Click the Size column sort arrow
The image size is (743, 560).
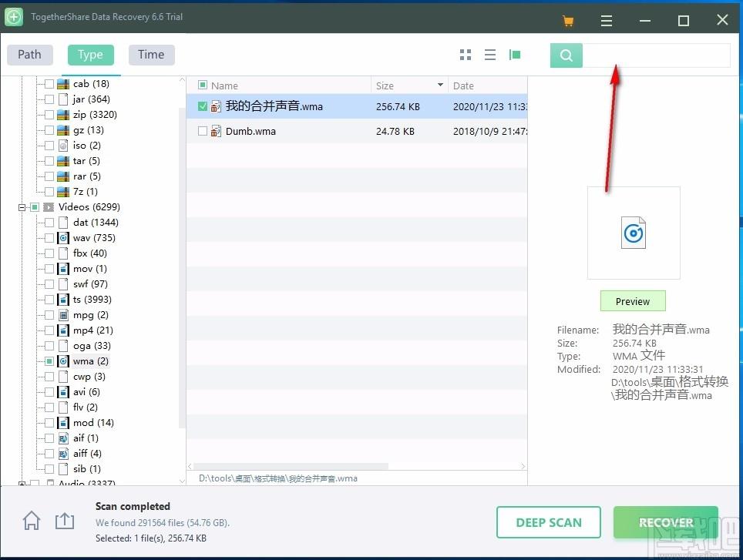(x=440, y=86)
